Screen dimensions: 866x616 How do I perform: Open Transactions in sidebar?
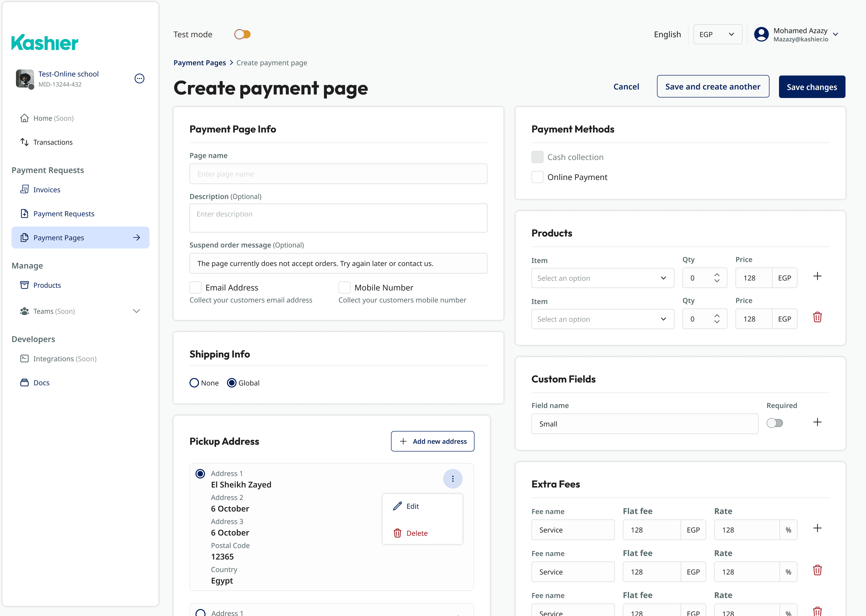[x=53, y=142]
